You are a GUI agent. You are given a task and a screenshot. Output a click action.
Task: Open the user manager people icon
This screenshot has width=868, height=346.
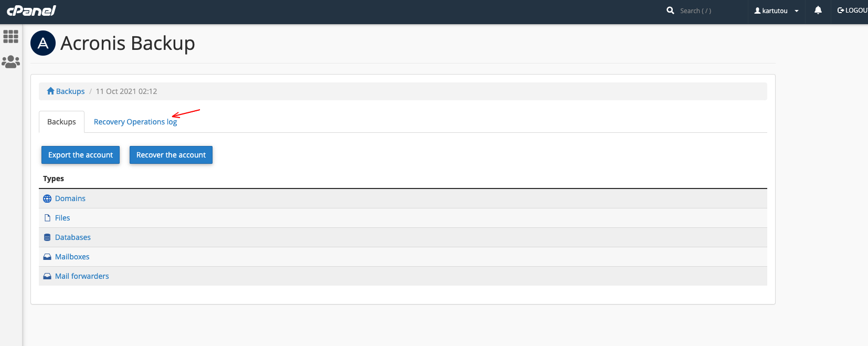point(10,62)
